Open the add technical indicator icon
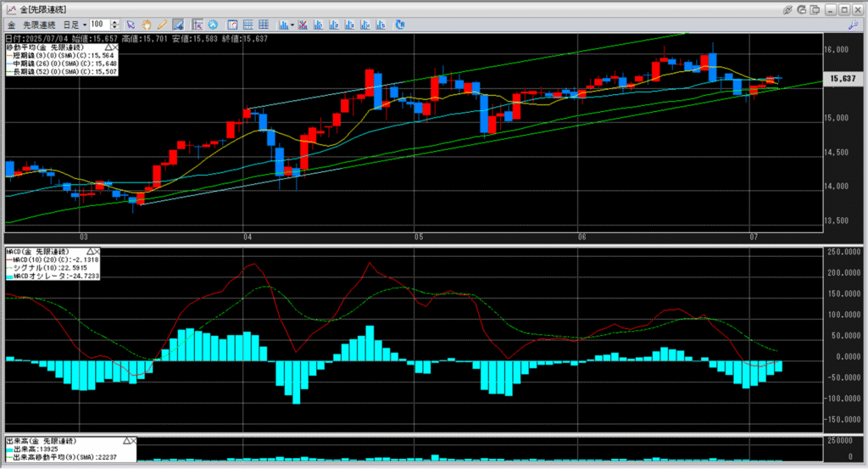 click(284, 25)
